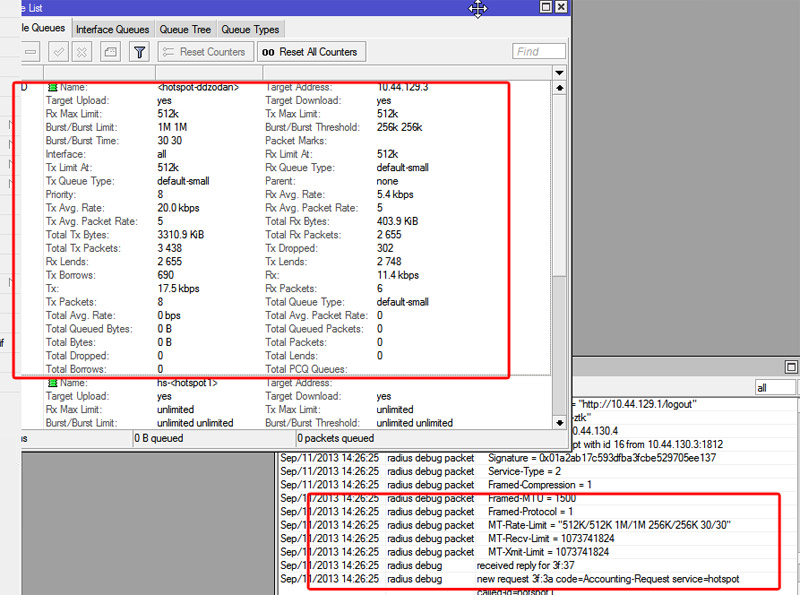Click Burst Threshold value 256k 256k

click(x=399, y=127)
